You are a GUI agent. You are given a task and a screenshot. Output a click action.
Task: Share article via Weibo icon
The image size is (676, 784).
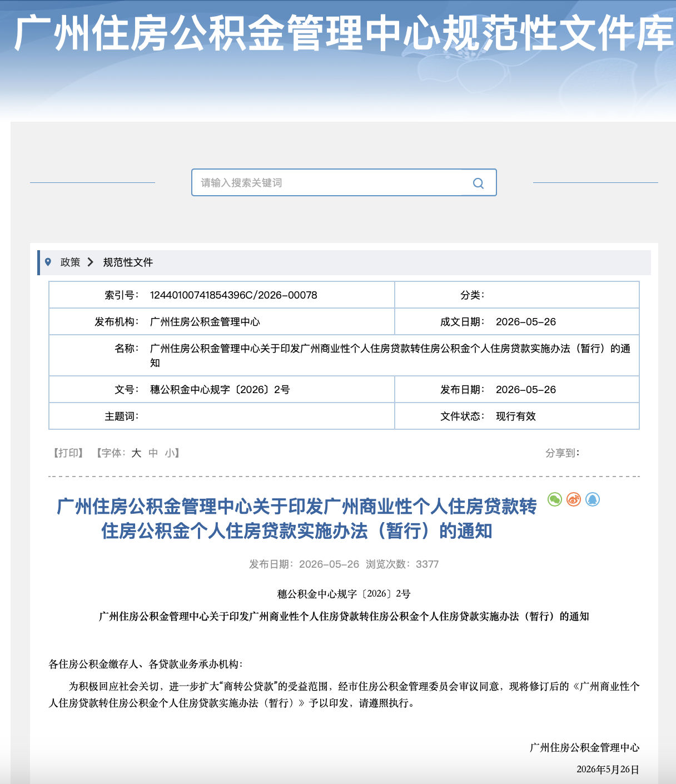574,499
